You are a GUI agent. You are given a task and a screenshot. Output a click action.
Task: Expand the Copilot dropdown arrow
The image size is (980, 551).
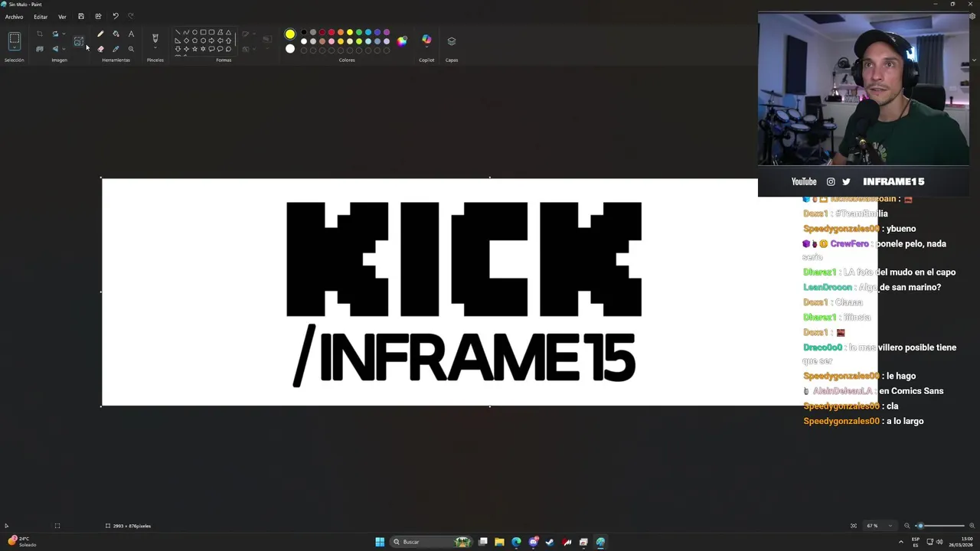pyautogui.click(x=426, y=47)
